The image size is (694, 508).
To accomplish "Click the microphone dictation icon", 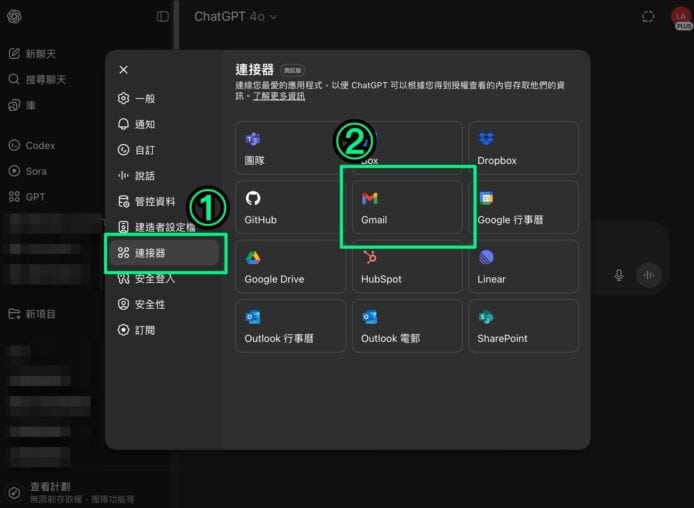I will (619, 275).
